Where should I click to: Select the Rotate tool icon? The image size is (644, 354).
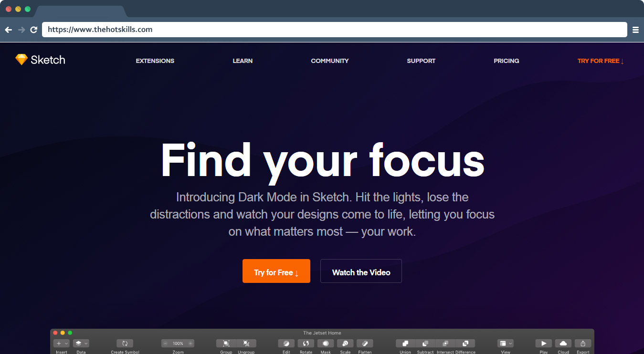tap(306, 344)
